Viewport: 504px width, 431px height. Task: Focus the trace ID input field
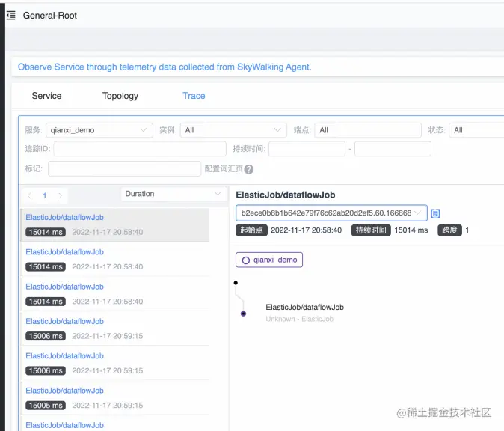point(140,149)
